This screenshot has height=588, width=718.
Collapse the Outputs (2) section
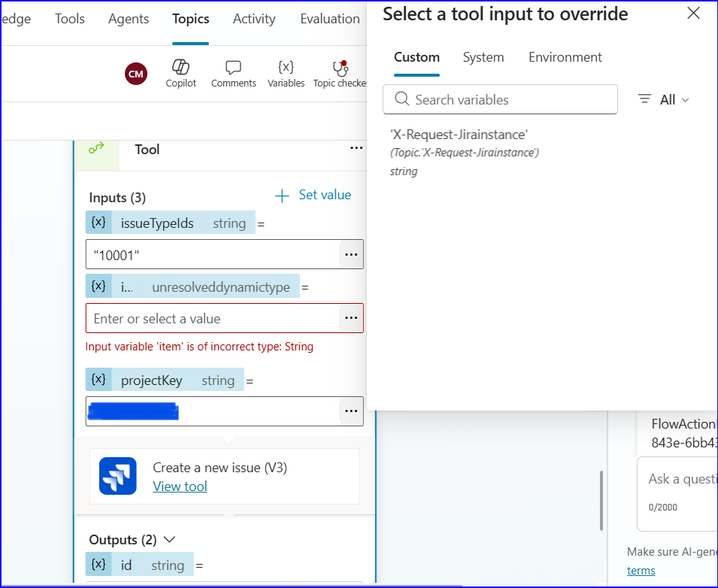[x=169, y=539]
